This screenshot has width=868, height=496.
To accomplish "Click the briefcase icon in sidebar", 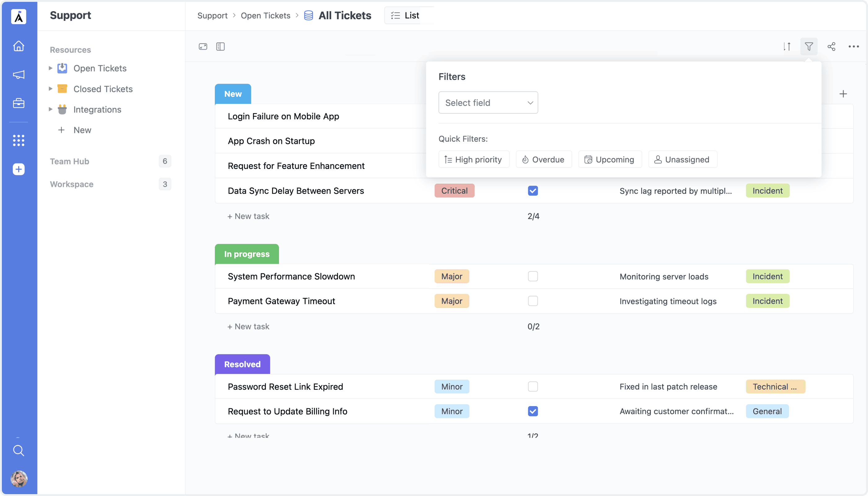I will (19, 103).
